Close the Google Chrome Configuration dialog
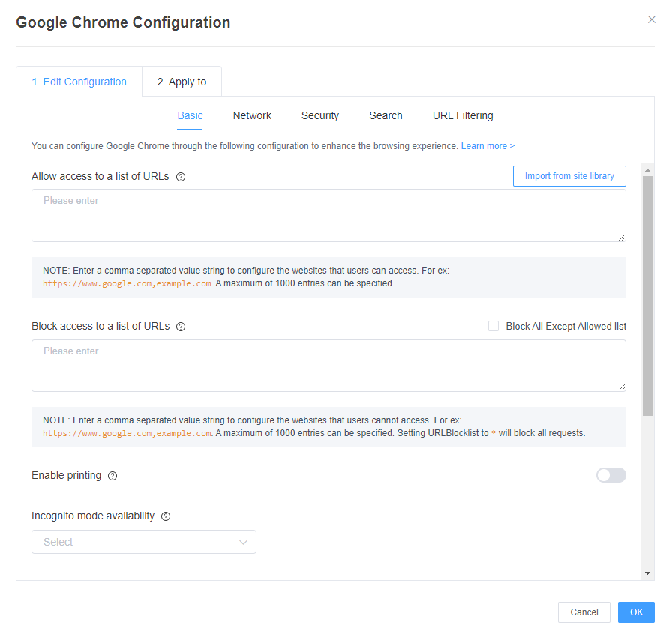Viewport: 672px width, 640px height. 652,19
